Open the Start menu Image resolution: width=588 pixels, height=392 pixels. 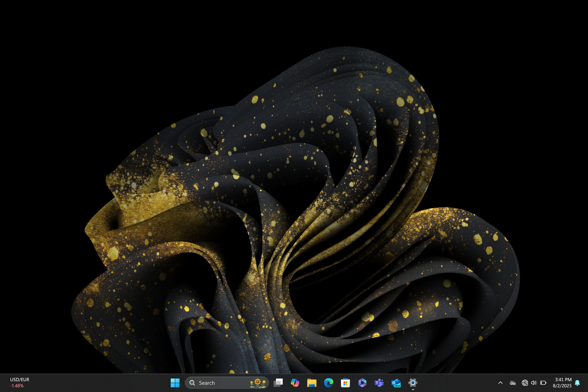tap(175, 383)
